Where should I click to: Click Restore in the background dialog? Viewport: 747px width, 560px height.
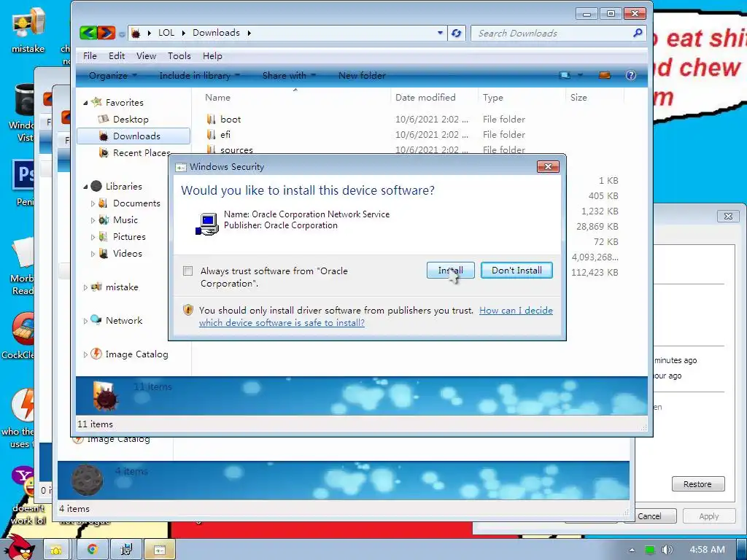tap(698, 484)
